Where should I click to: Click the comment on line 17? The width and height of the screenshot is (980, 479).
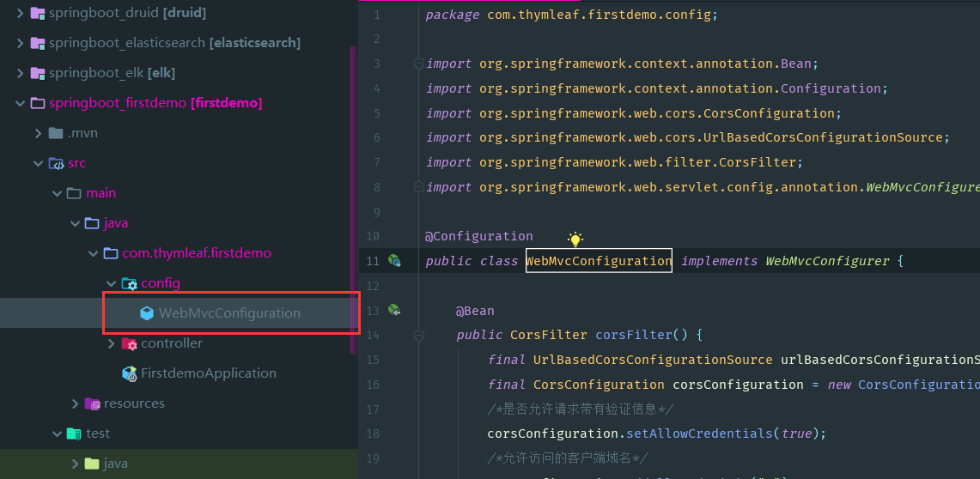[x=580, y=409]
